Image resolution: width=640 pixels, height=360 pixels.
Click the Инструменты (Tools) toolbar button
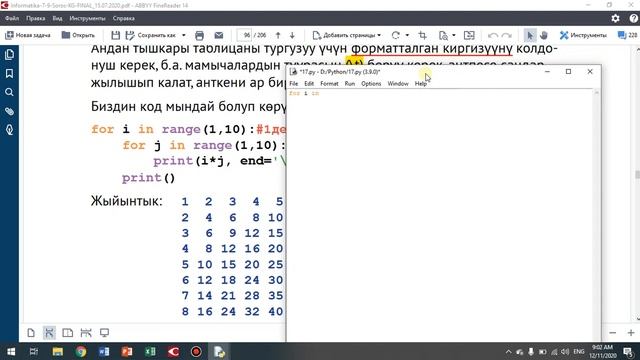582,36
